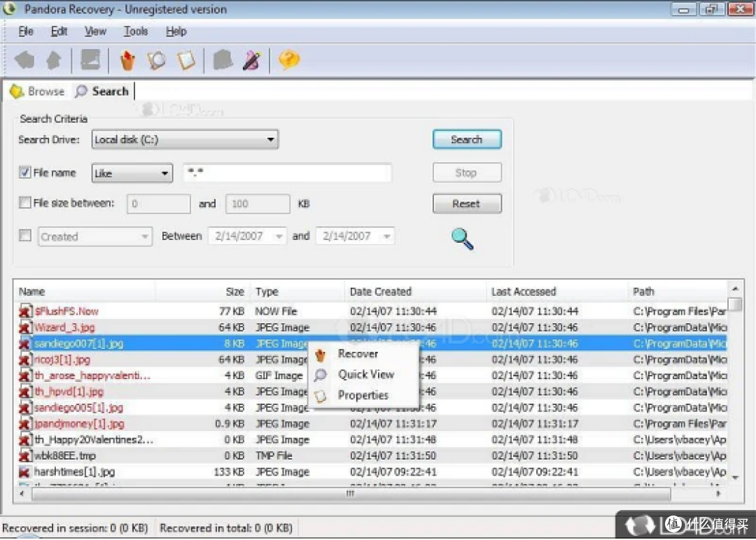
Task: Click the file icon for jpandjmoney[1].jpg
Action: click(25, 424)
